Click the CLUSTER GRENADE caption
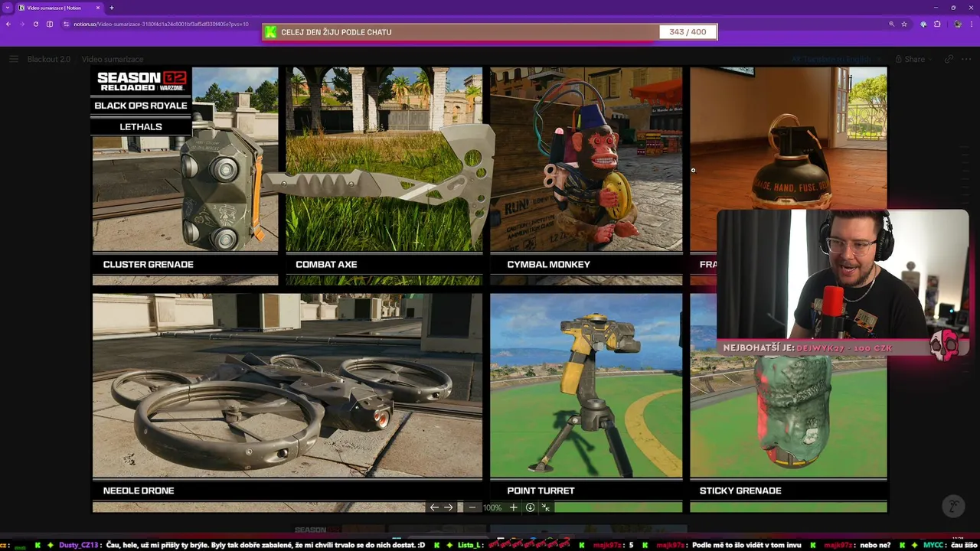The width and height of the screenshot is (980, 551). coord(148,265)
